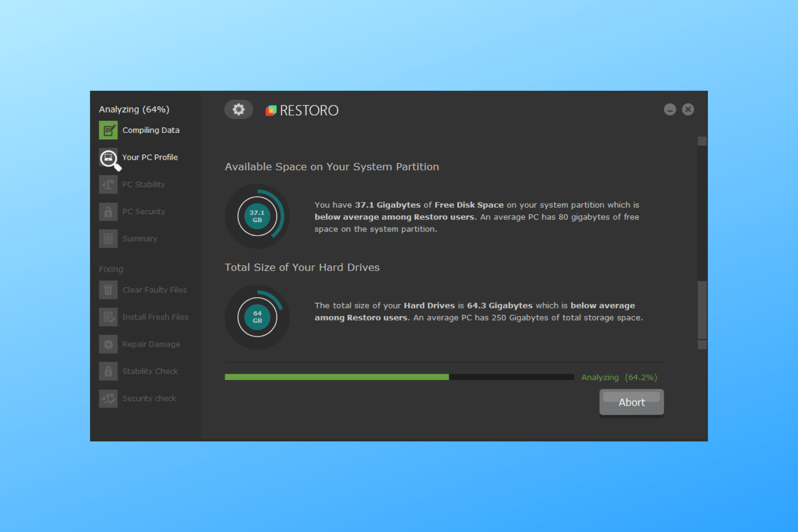Viewport: 798px width, 532px height.
Task: Click the Clear Faulty Files trash icon
Action: tap(108, 290)
